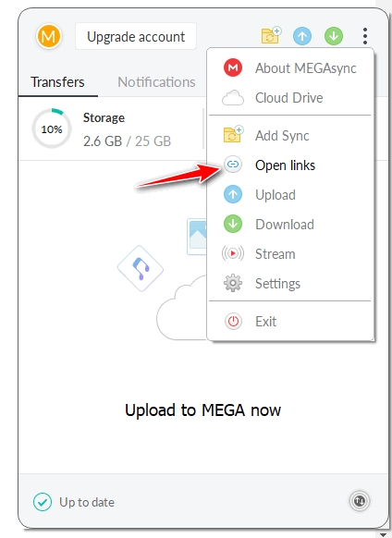Click the Upgrade account button
This screenshot has height=538, width=392.
click(136, 36)
